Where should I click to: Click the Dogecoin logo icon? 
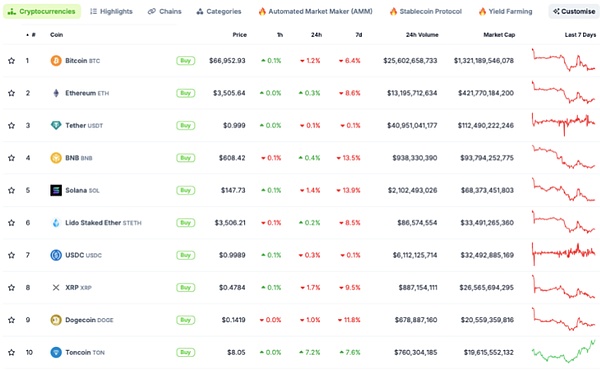click(x=56, y=320)
